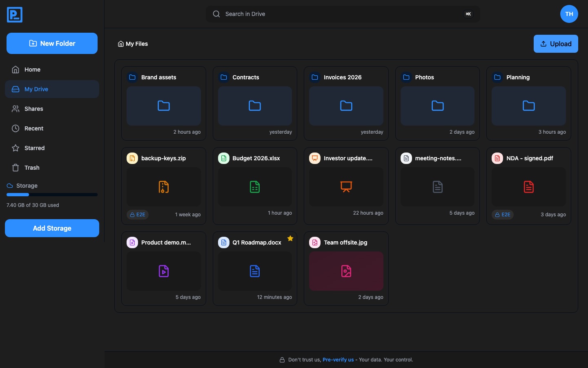Show Starred files in sidebar
Image resolution: width=588 pixels, height=368 pixels.
tap(52, 148)
